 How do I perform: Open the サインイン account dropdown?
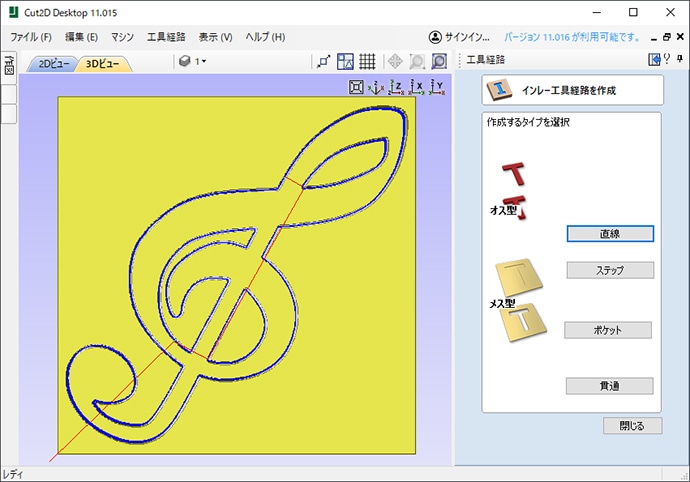[460, 37]
